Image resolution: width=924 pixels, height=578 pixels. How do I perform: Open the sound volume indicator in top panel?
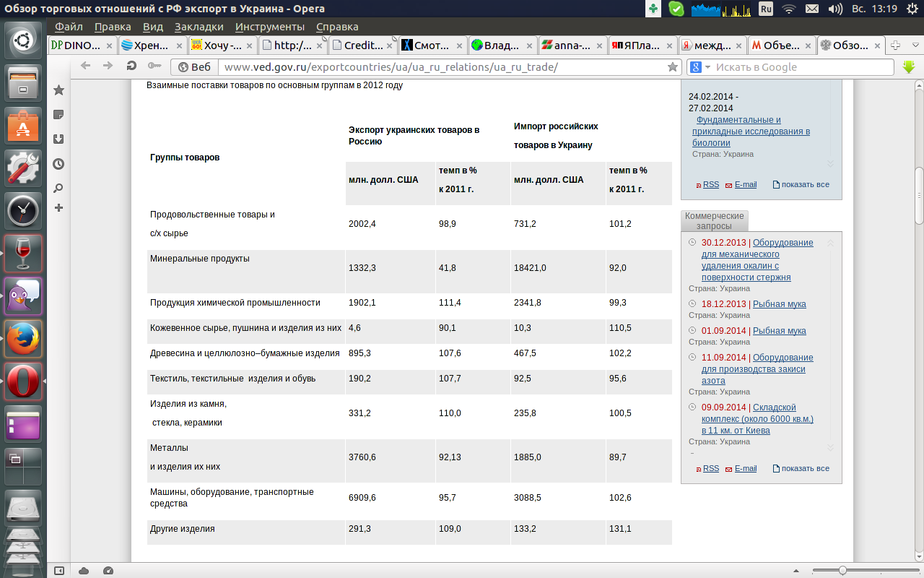tap(836, 9)
